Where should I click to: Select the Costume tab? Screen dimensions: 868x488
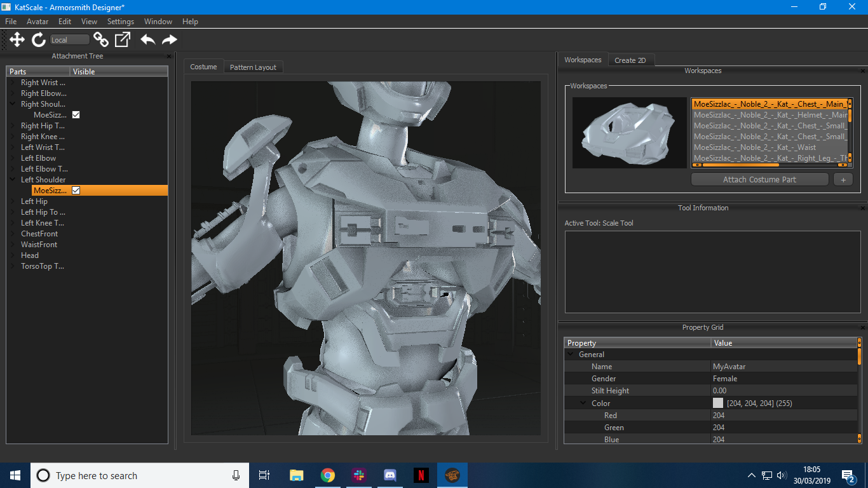click(203, 67)
